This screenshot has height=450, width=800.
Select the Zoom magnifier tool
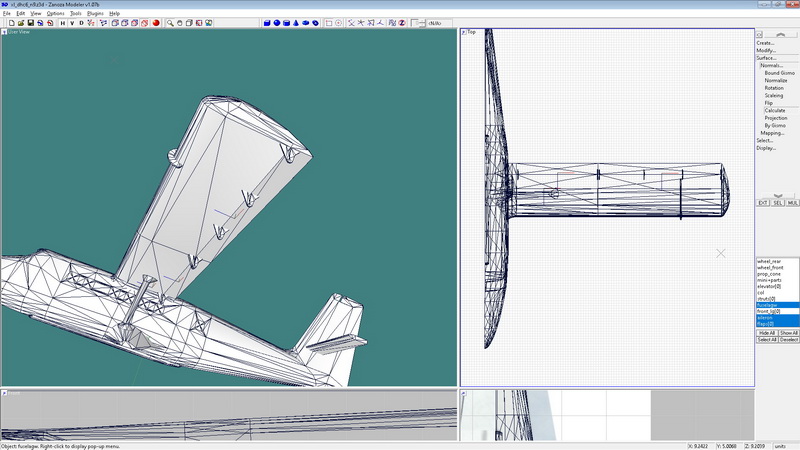pyautogui.click(x=171, y=22)
